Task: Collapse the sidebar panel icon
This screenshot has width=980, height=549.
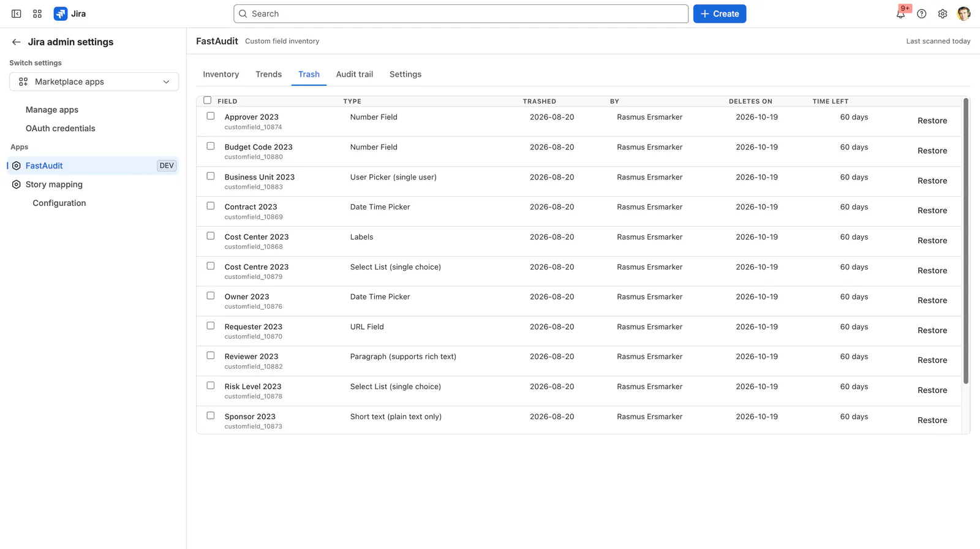Action: (x=17, y=13)
